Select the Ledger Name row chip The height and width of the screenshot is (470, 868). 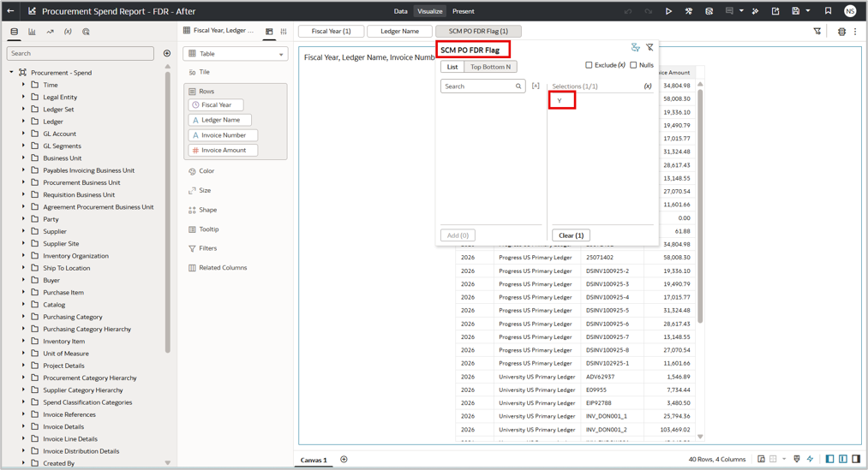click(219, 120)
